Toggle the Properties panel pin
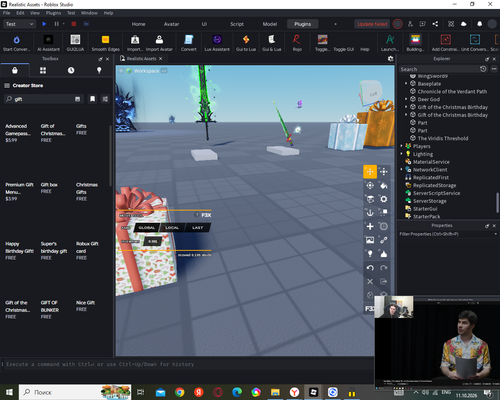This screenshot has height=400, width=500. pos(487,226)
